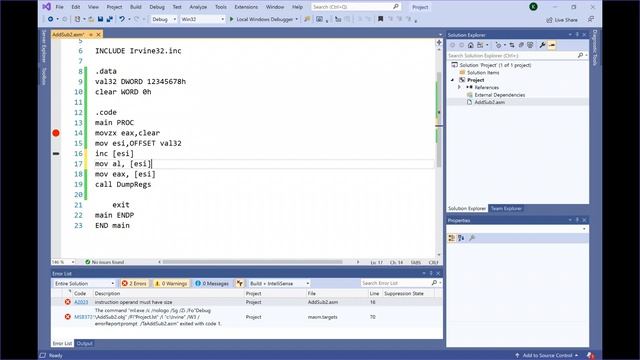Open the Undo history dropdown arrow
The height and width of the screenshot is (360, 640).
(x=129, y=19)
